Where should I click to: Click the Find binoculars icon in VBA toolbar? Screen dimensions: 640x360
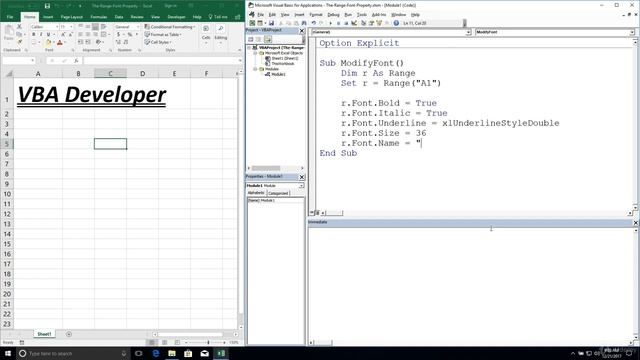tap(304, 23)
